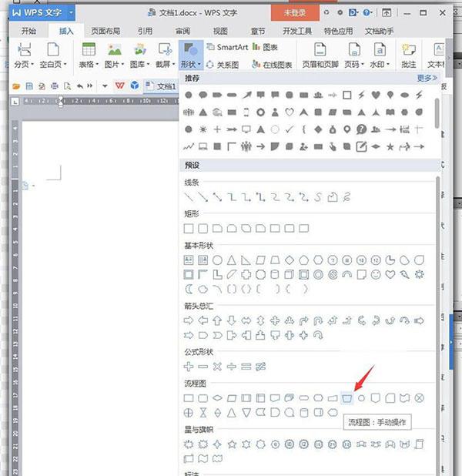Click the undo arrow in quick toolbar
This screenshot has width=462, height=476.
tap(80, 86)
